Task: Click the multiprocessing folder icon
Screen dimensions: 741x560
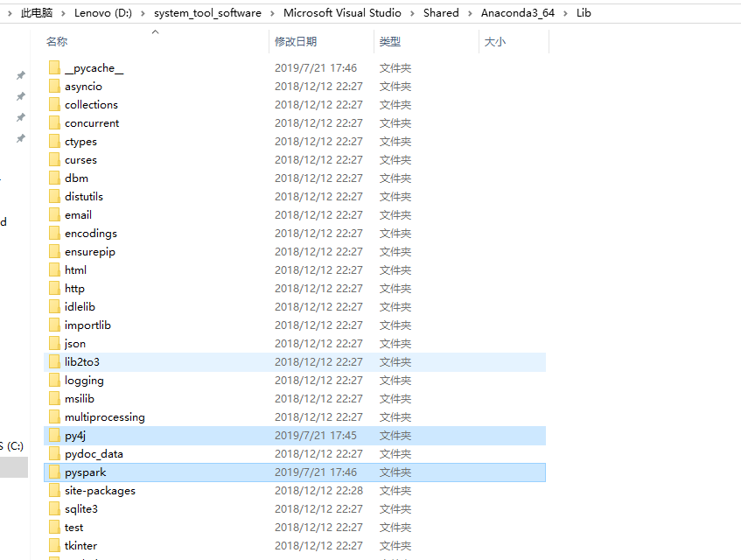Action: 53,416
